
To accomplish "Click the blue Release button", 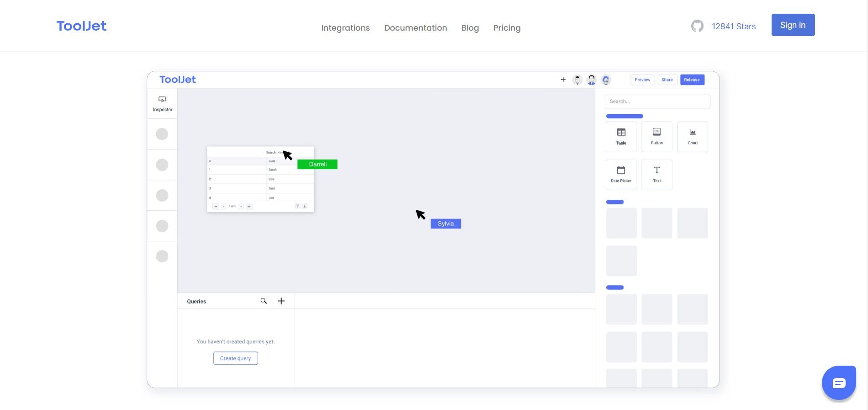I will pyautogui.click(x=692, y=80).
